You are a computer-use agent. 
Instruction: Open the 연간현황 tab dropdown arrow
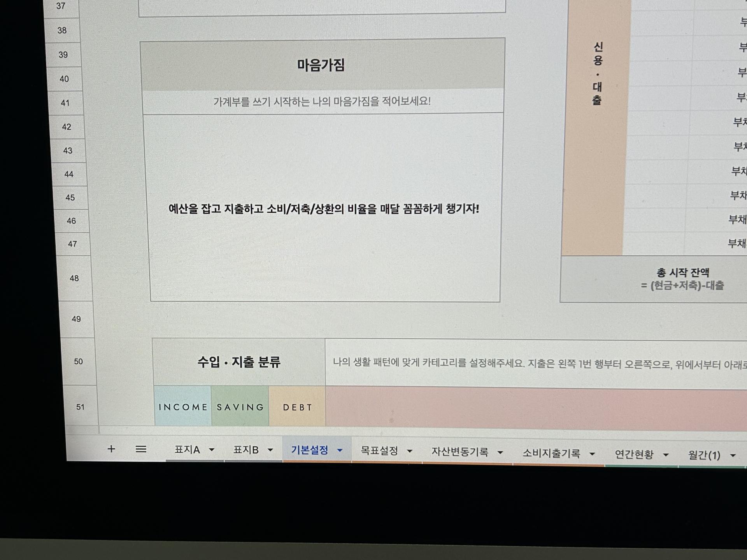[x=666, y=455]
